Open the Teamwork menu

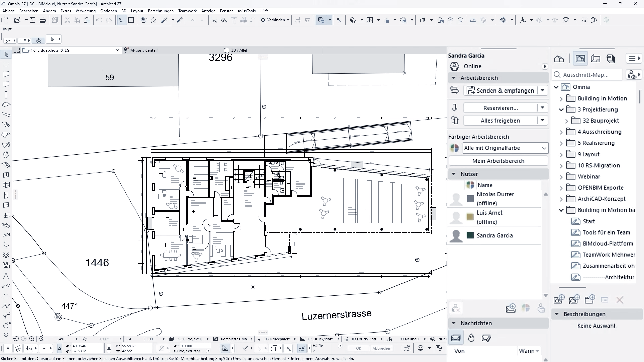click(x=187, y=11)
